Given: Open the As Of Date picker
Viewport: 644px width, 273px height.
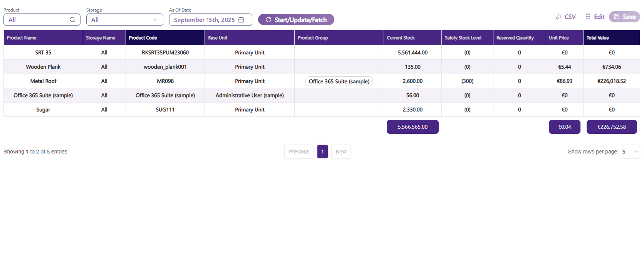Looking at the screenshot, I should pos(204,20).
